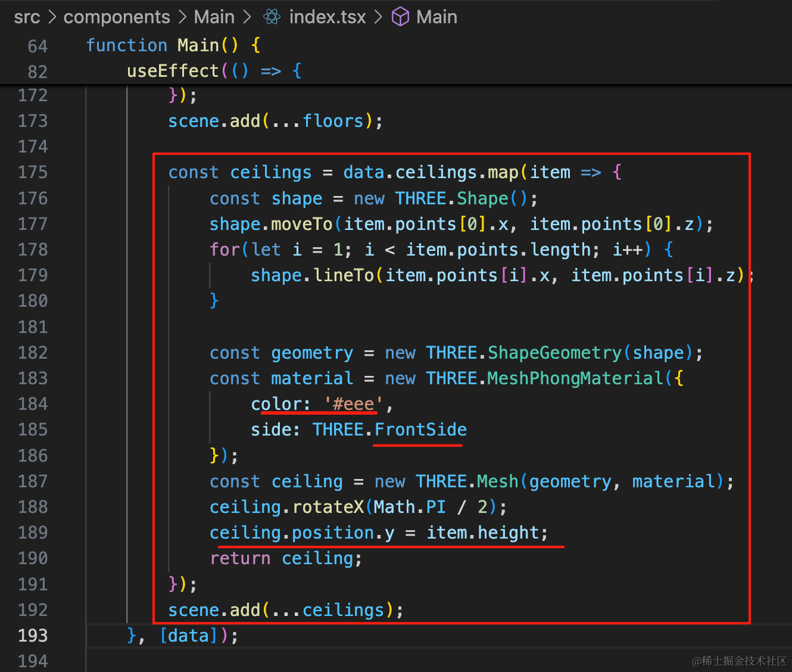Click the src breadcrumb segment

pos(27,17)
